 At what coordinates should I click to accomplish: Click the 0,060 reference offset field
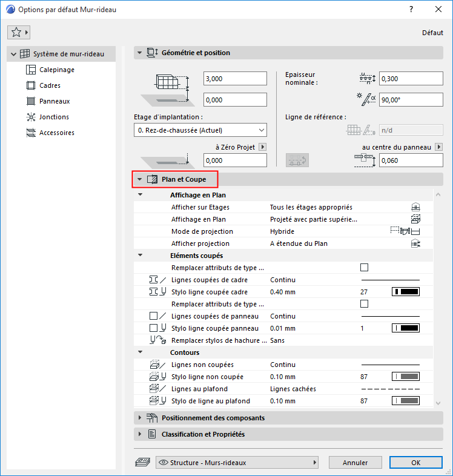[411, 160]
